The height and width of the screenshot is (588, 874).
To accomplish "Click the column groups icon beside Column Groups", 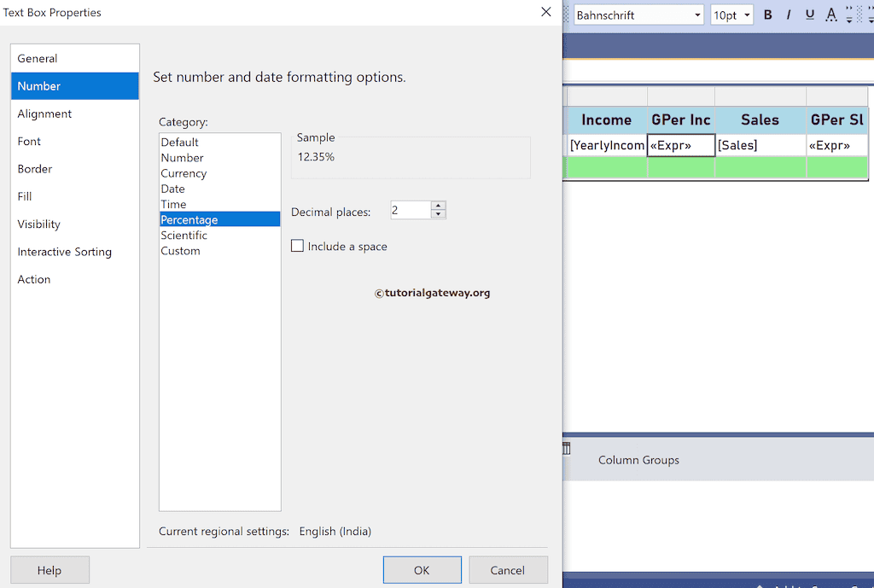I will point(567,448).
